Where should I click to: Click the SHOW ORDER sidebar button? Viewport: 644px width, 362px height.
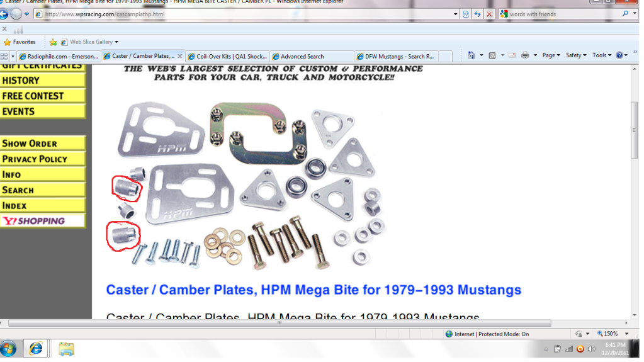pos(43,143)
